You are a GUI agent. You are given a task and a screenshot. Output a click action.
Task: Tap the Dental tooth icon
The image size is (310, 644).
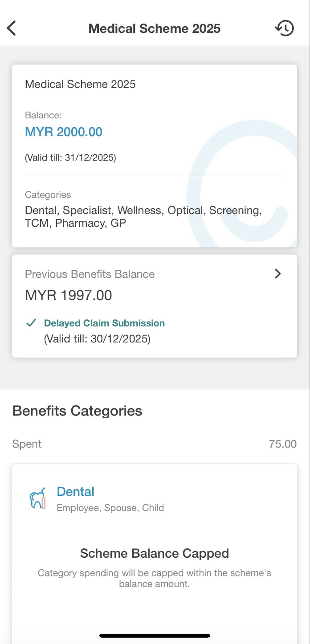(x=37, y=499)
